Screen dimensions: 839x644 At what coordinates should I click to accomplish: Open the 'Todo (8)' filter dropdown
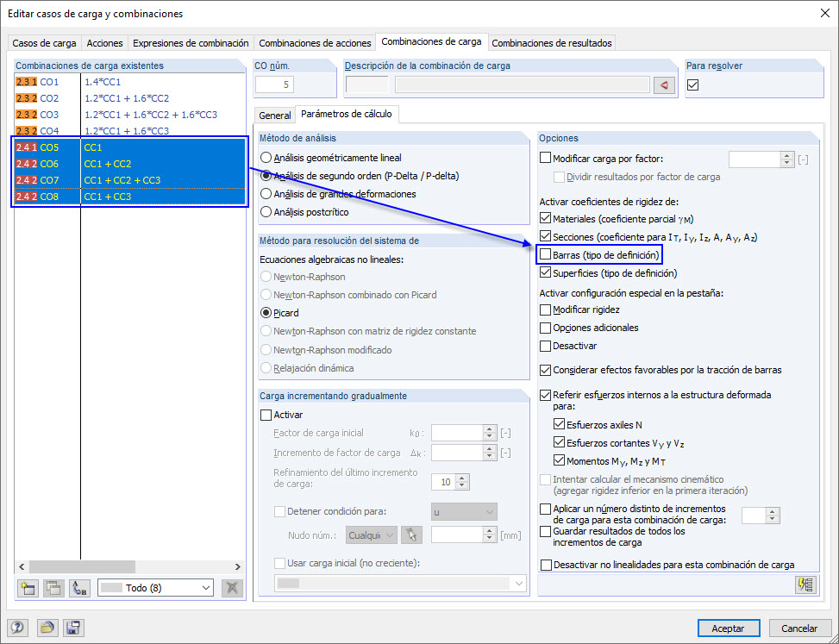(x=155, y=587)
